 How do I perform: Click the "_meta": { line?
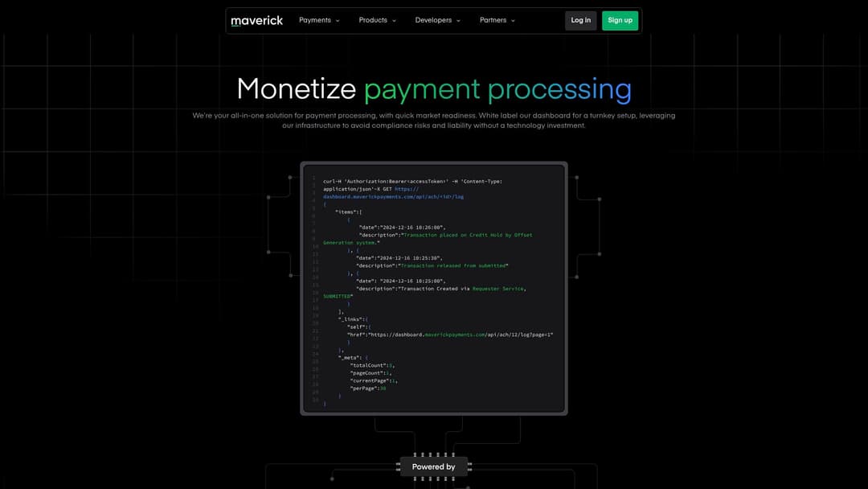(x=353, y=358)
